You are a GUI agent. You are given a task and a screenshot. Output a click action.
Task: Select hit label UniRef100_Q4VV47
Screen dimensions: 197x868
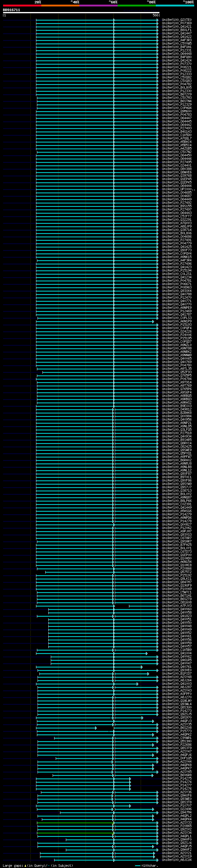click(177, 663)
